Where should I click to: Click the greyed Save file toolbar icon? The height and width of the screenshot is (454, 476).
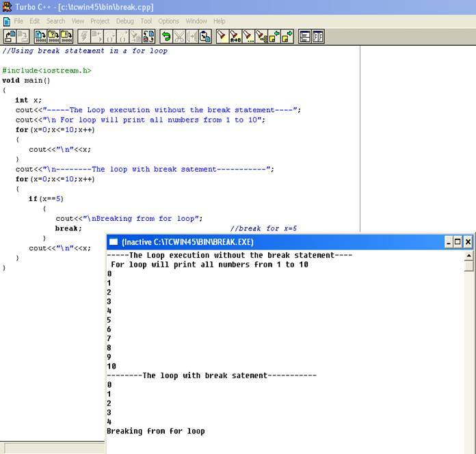[x=23, y=36]
